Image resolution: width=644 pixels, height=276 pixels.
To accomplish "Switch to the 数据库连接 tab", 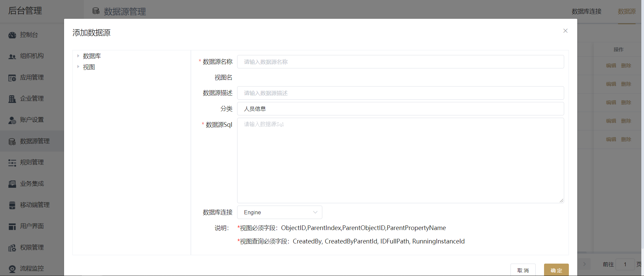I will coord(587,11).
